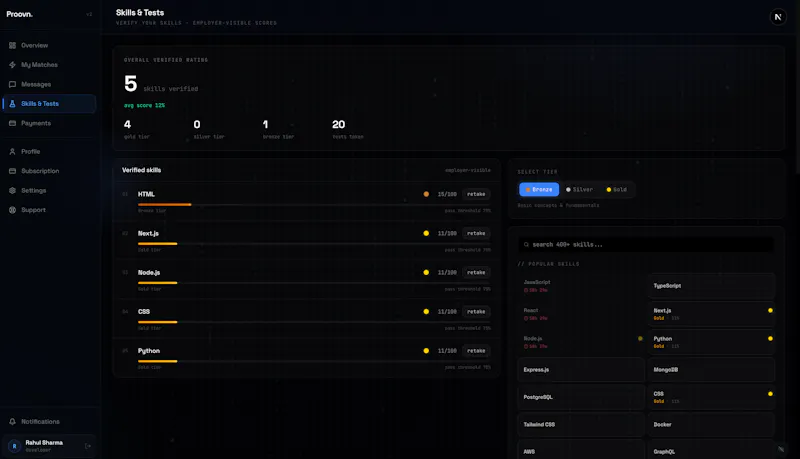
Task: Click the Subscription card icon
Action: [12, 171]
